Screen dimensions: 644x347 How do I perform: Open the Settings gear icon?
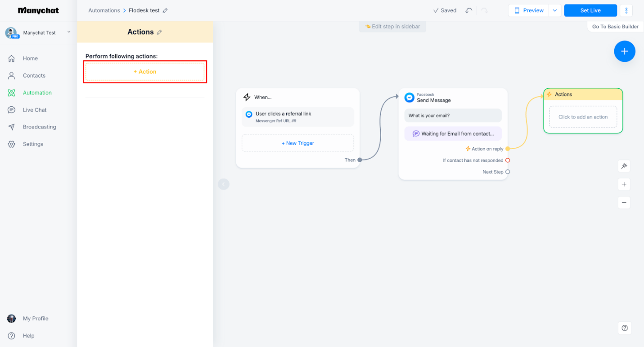pos(12,144)
